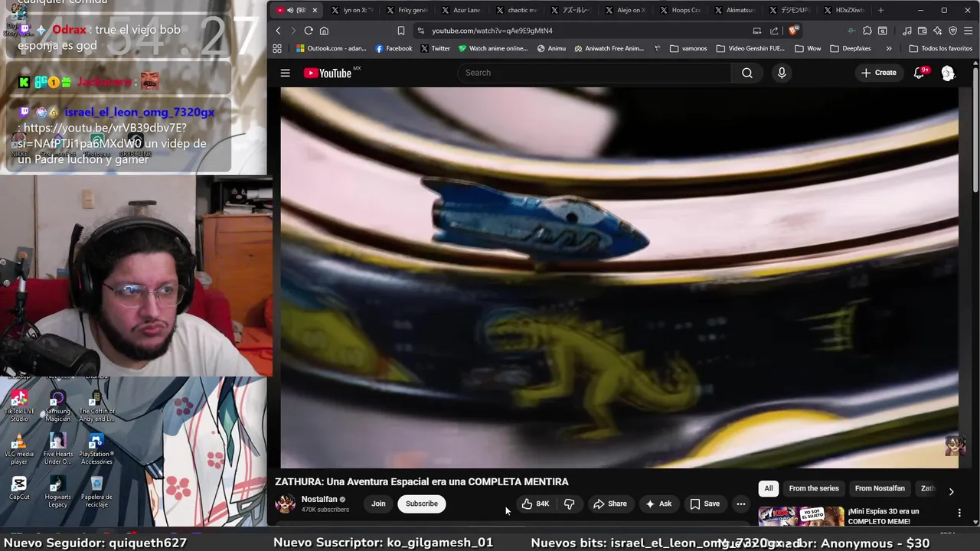Switch to the Akimatsun X tab

pos(733,10)
